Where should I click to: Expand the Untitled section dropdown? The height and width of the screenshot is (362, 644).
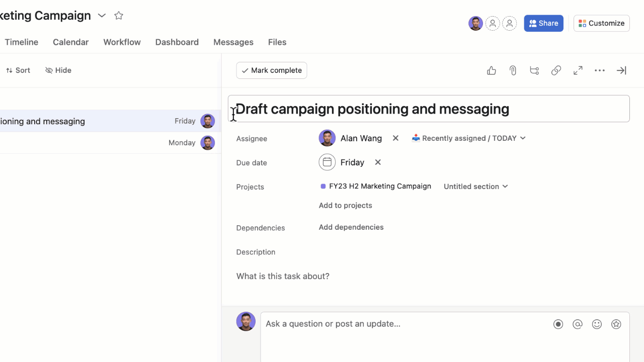[x=475, y=187]
